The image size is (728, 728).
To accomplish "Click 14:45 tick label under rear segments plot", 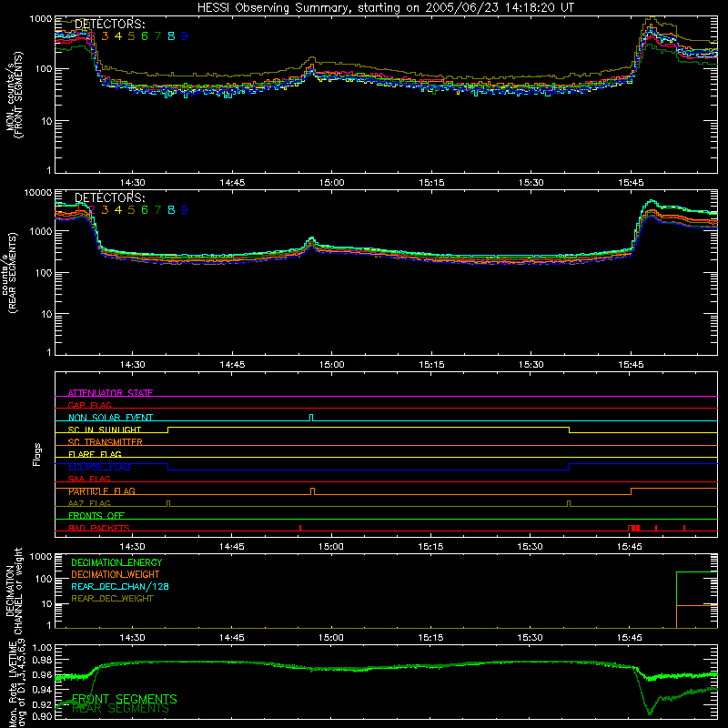I will click(232, 365).
